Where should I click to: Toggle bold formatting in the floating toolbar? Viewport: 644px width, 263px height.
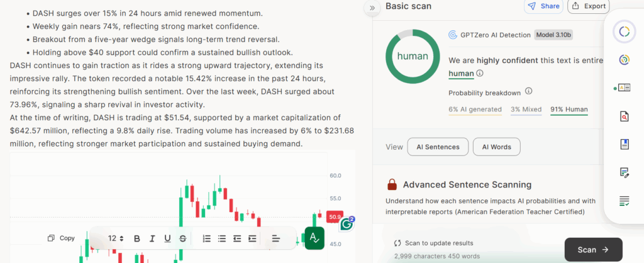137,238
